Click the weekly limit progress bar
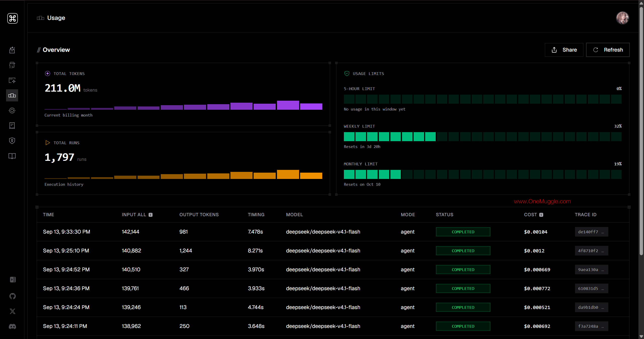The image size is (644, 339). pyautogui.click(x=482, y=137)
